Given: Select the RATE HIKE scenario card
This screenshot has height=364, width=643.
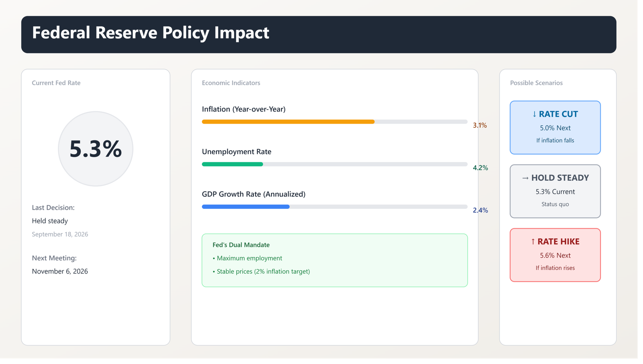Looking at the screenshot, I should click(x=555, y=255).
